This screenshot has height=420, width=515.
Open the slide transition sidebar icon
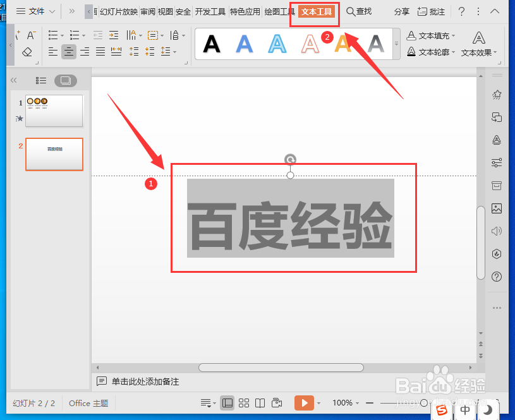497,117
